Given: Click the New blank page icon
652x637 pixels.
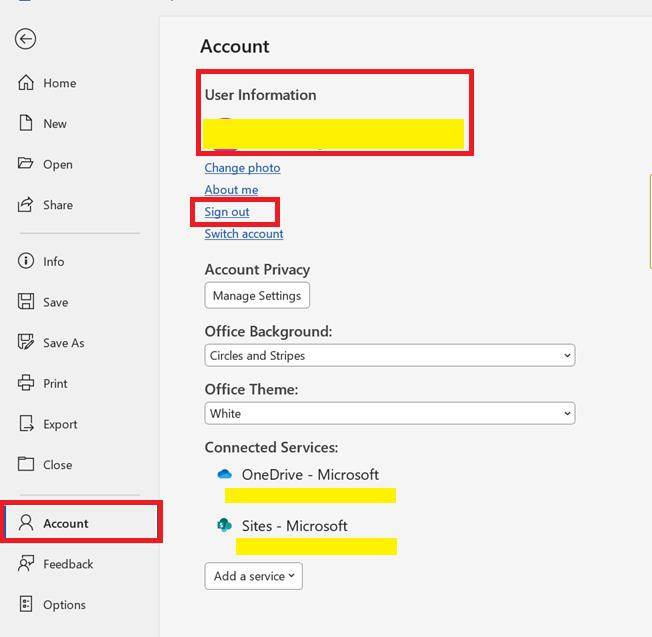Looking at the screenshot, I should pos(26,123).
